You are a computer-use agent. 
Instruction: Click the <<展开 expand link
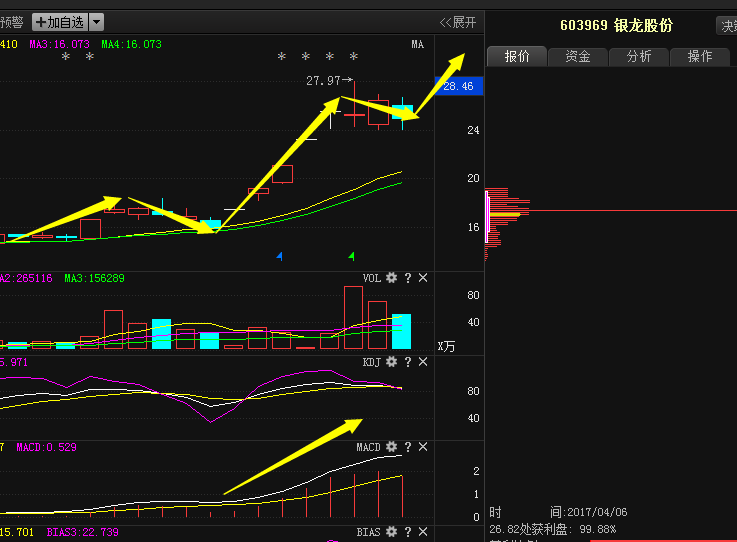point(457,22)
